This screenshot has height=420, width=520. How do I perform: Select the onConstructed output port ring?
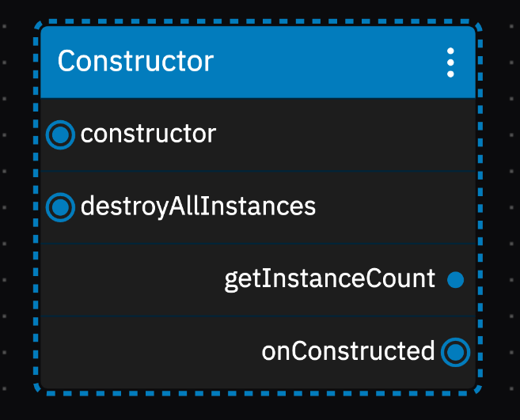click(x=455, y=352)
